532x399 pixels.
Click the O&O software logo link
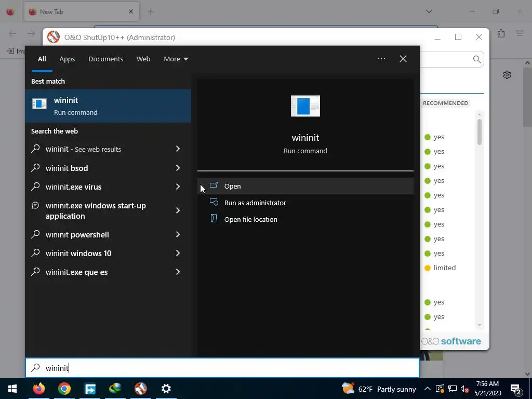pyautogui.click(x=451, y=341)
